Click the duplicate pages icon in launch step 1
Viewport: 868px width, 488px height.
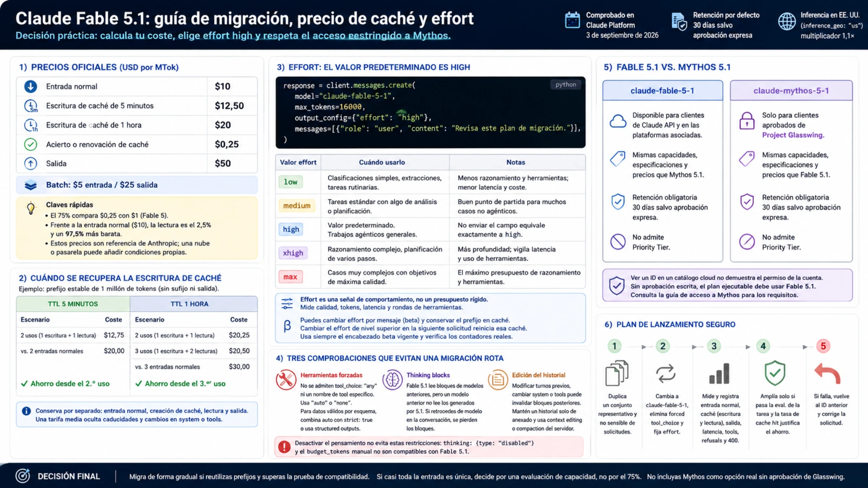pos(617,373)
